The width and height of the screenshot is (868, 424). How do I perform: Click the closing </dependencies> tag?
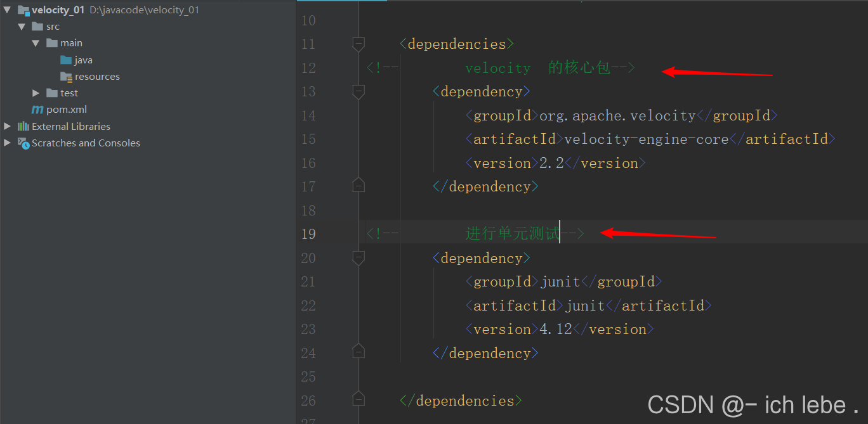click(461, 401)
